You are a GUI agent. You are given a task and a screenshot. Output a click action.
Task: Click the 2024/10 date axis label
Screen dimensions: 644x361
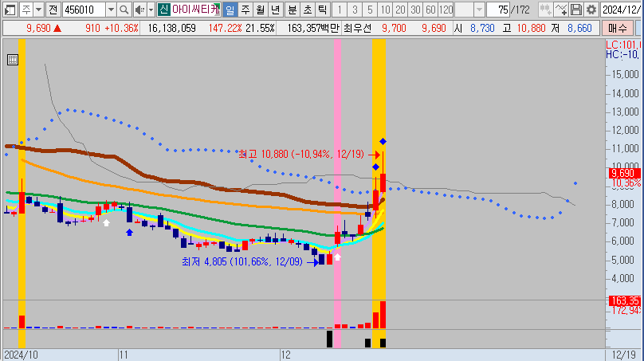[x=21, y=355]
